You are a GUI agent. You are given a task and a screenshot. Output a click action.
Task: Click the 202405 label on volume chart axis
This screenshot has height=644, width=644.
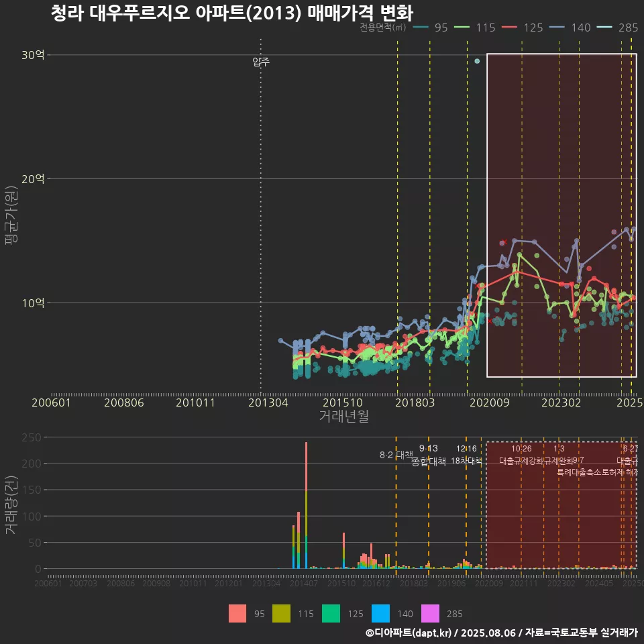(x=599, y=583)
